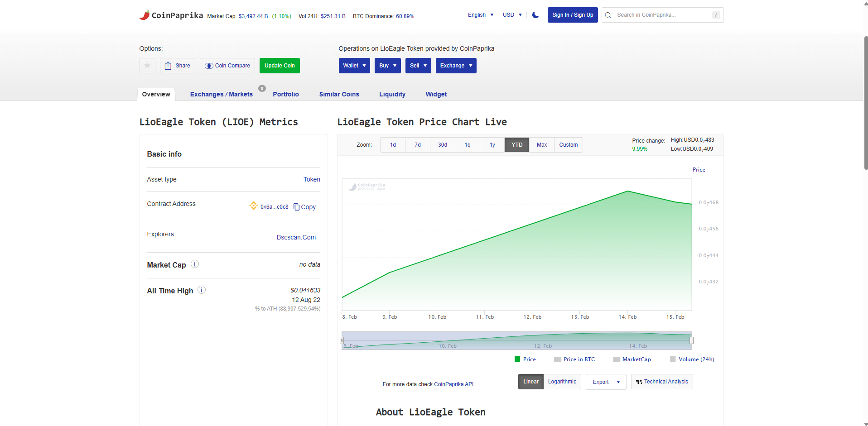Select YTD chart zoom

(x=517, y=145)
